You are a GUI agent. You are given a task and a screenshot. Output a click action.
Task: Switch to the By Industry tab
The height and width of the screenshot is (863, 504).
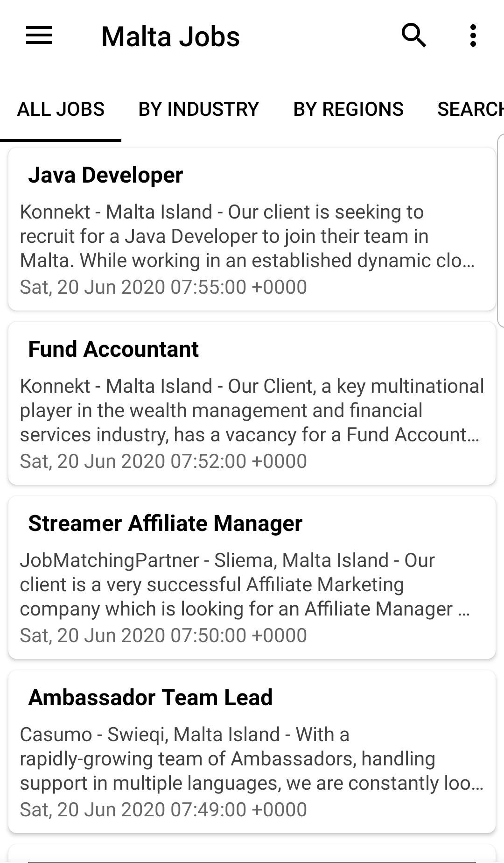pos(198,109)
